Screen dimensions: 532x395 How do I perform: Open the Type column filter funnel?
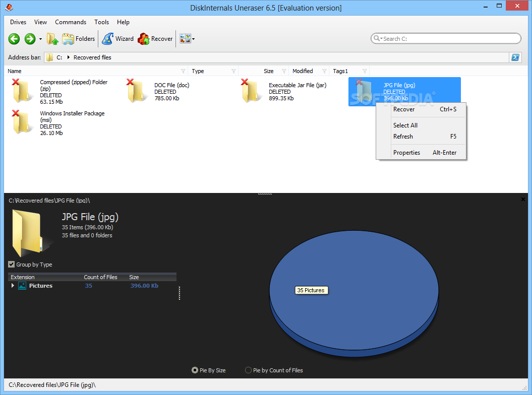point(233,71)
